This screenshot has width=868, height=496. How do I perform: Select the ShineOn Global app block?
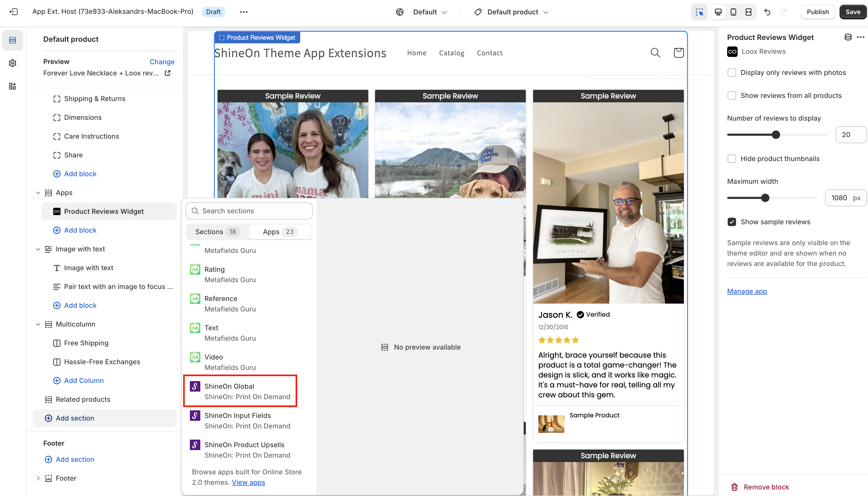tap(240, 391)
